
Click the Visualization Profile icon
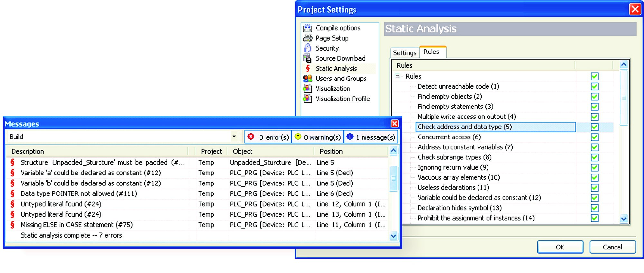pos(308,99)
